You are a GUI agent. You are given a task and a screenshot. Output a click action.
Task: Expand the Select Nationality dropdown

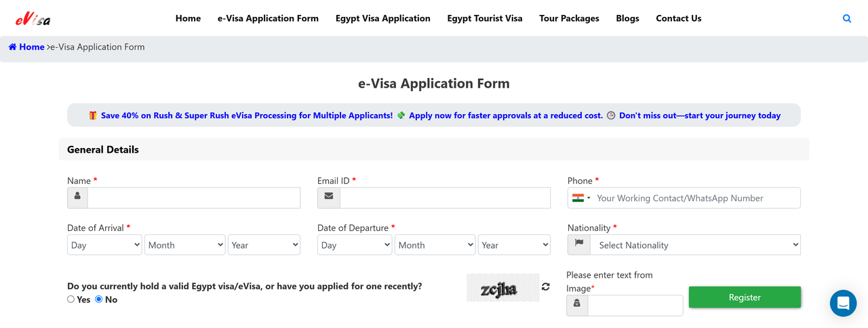696,245
